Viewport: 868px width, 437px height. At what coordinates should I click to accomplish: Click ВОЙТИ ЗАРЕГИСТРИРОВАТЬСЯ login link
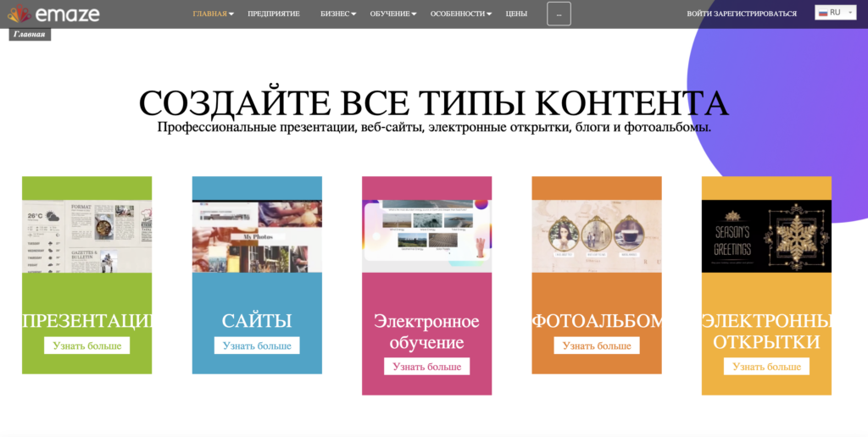tap(741, 14)
